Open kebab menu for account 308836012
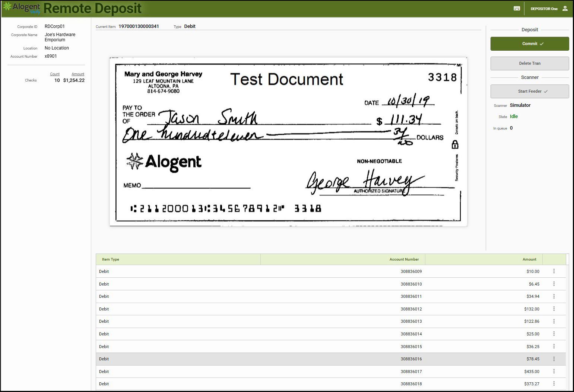574x392 pixels. click(554, 309)
